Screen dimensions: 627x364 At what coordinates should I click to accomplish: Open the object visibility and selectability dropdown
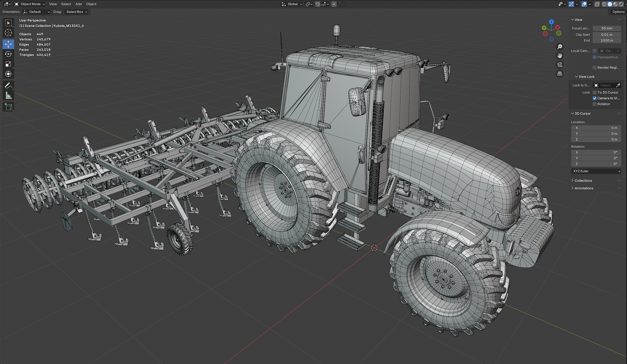click(562, 4)
